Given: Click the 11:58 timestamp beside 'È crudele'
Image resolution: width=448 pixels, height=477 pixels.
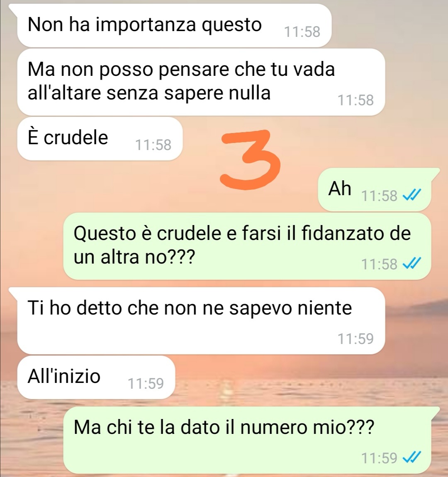Looking at the screenshot, I should (153, 145).
